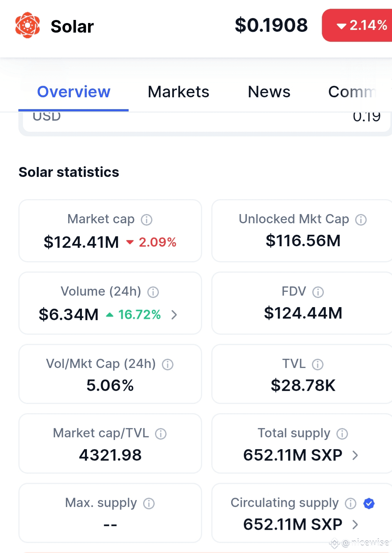Tap the Solar coin logo
The height and width of the screenshot is (553, 392).
[28, 25]
